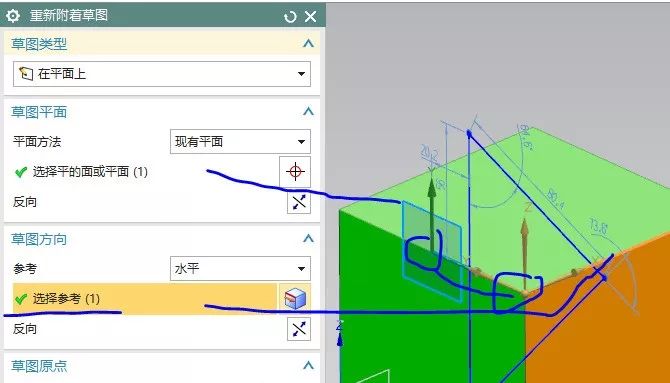Click the 草图平面 section title

pos(39,112)
